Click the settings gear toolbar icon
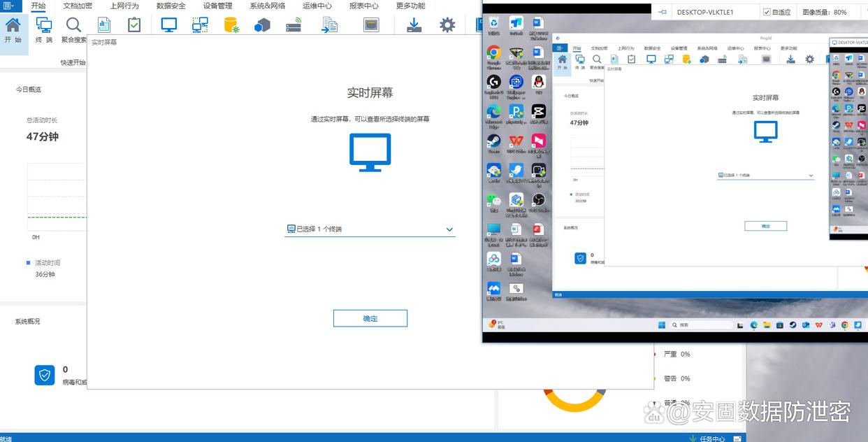This screenshot has height=442, width=868. [447, 25]
